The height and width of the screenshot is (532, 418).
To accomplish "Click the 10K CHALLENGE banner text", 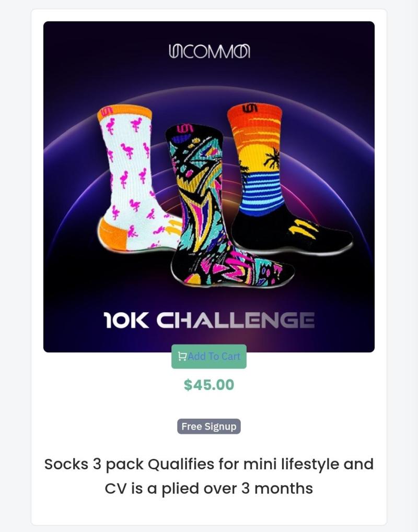I will (209, 320).
